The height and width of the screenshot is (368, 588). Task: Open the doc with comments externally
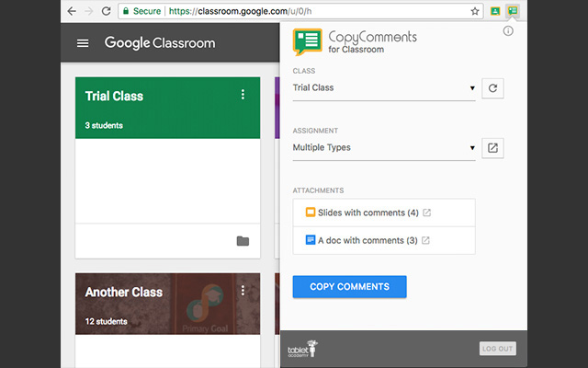click(x=425, y=241)
